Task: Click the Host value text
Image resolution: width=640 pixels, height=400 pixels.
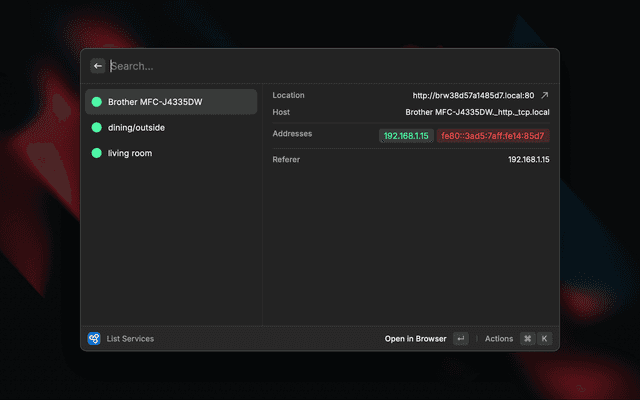Action: [x=477, y=113]
